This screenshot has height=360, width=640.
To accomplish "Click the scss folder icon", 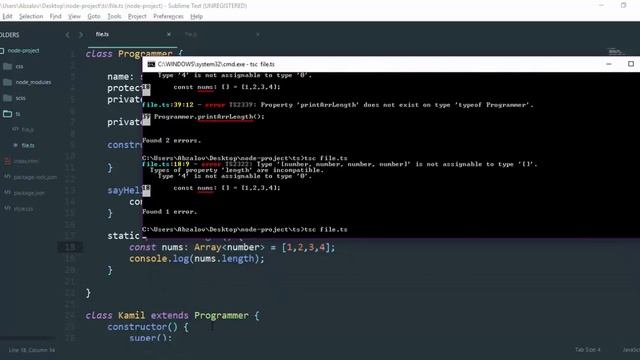I will [7, 98].
